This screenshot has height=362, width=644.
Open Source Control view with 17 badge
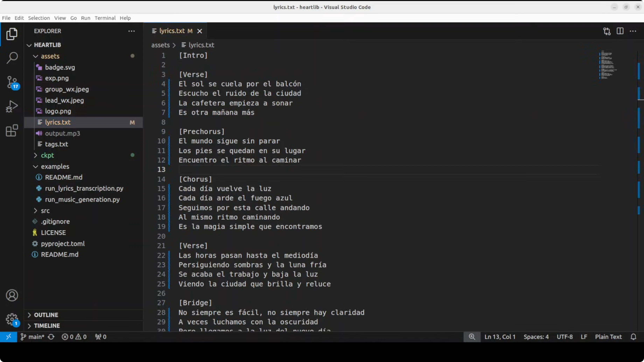coord(12,82)
